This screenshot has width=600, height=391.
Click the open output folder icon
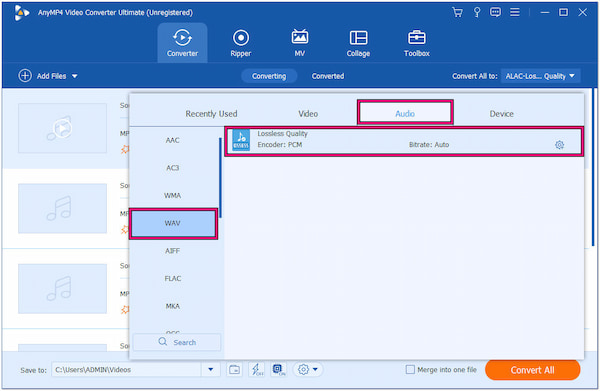(234, 370)
